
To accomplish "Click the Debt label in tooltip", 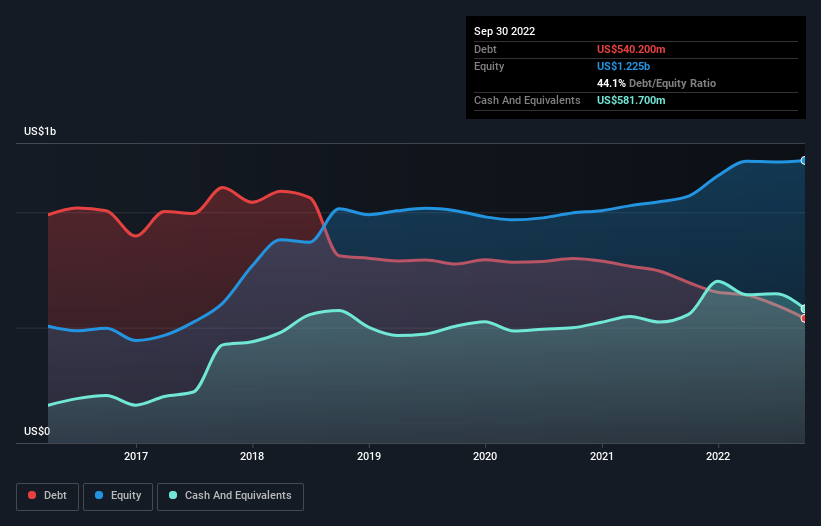I will point(485,49).
